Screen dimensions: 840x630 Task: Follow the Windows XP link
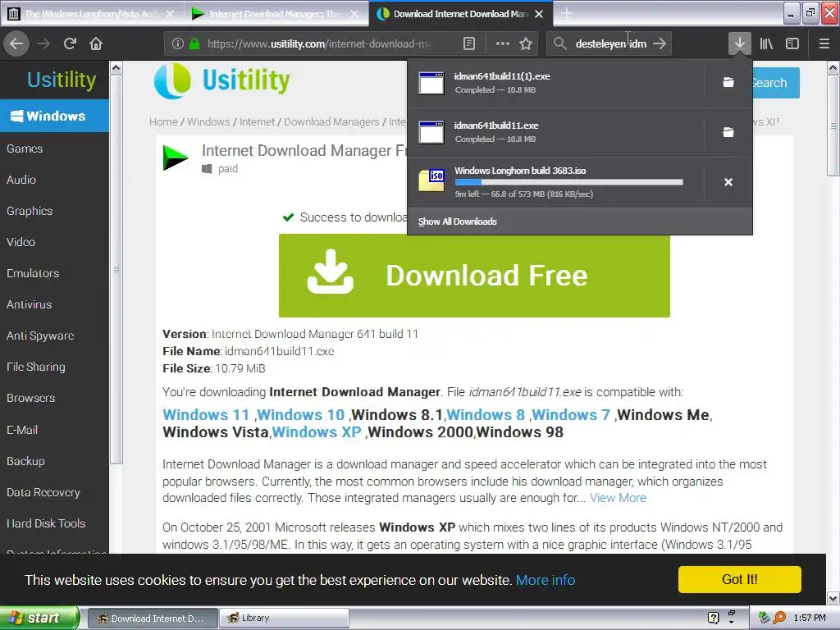[x=317, y=431]
